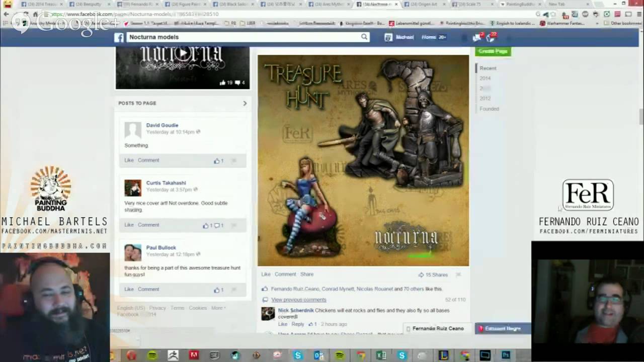Go to Home in Facebook header

429,37
